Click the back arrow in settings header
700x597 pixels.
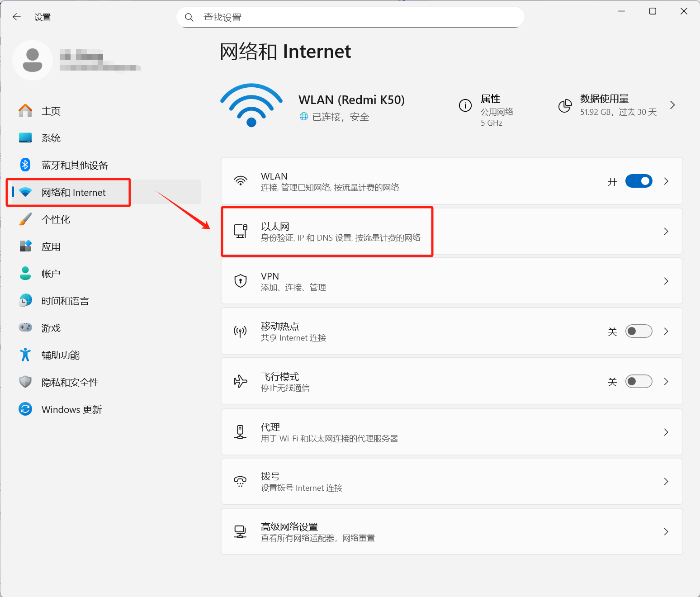coord(17,17)
